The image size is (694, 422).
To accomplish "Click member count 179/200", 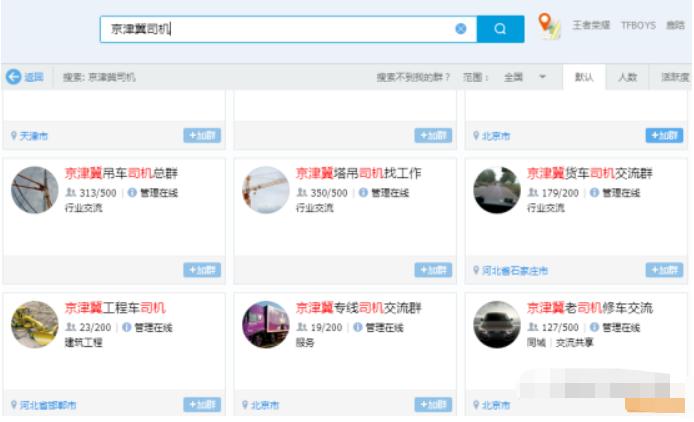I will tap(560, 193).
